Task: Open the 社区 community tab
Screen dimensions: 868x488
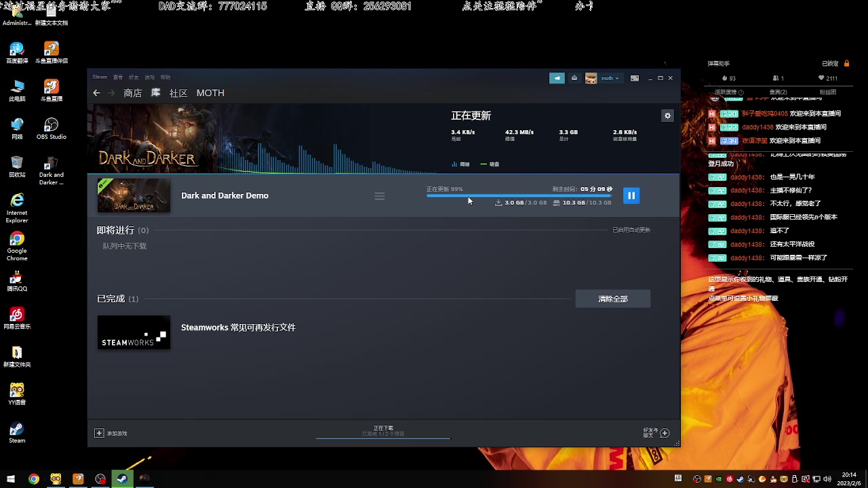Action: (178, 93)
